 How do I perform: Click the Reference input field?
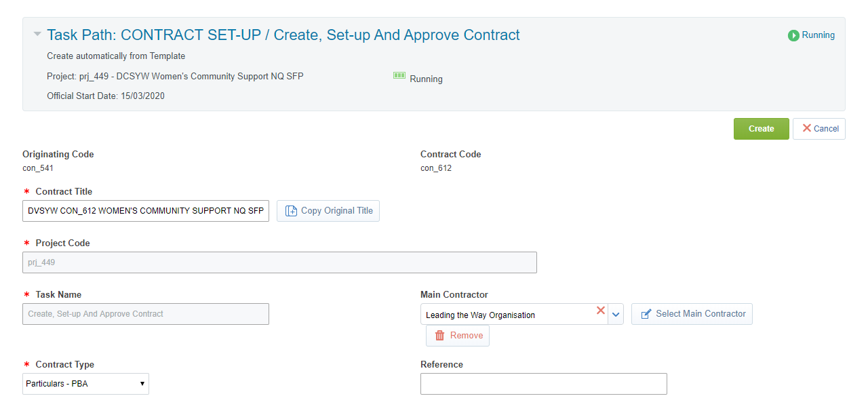[543, 384]
